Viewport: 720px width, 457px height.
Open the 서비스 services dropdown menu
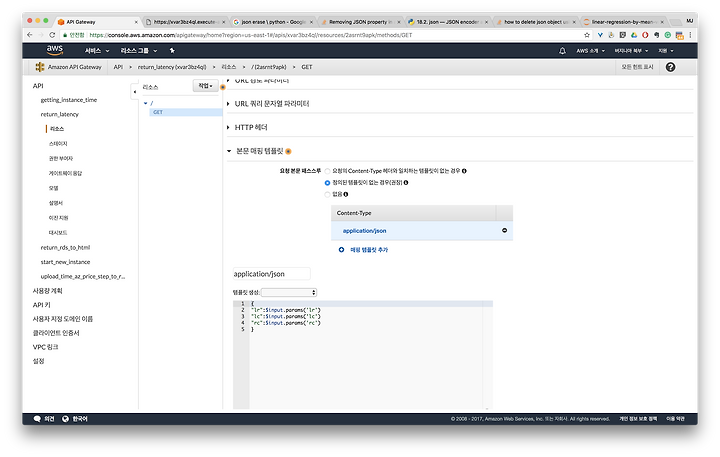tap(97, 51)
